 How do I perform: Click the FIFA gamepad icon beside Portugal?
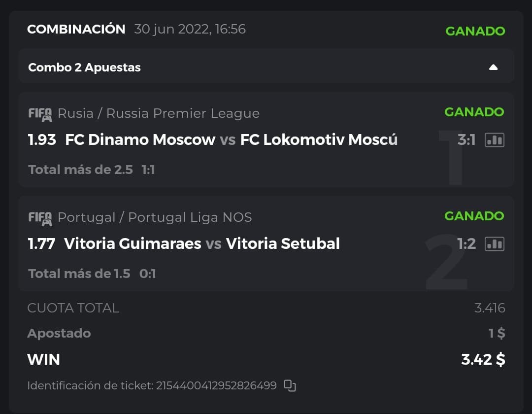tap(40, 218)
